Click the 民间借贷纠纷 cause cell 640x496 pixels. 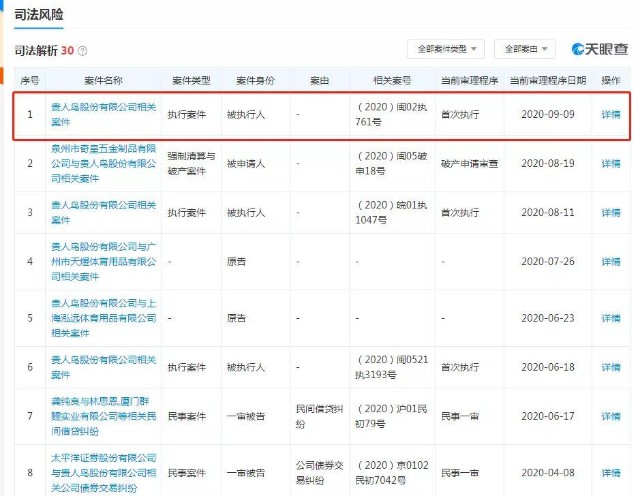(319, 416)
